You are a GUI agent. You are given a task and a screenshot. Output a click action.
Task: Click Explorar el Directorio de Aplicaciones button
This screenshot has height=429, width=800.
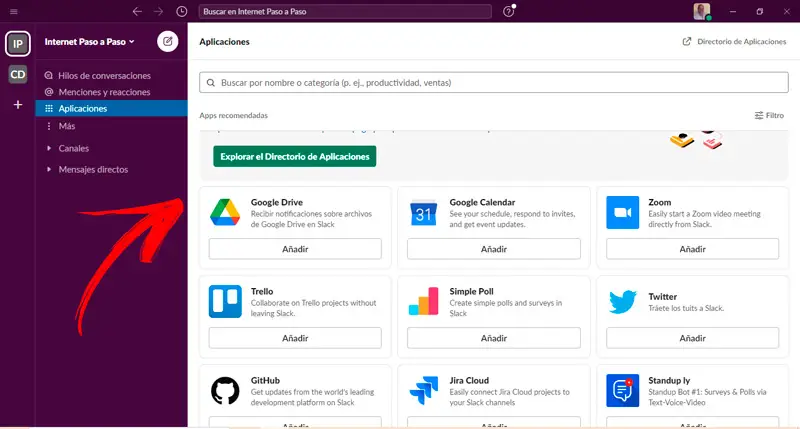pyautogui.click(x=294, y=157)
